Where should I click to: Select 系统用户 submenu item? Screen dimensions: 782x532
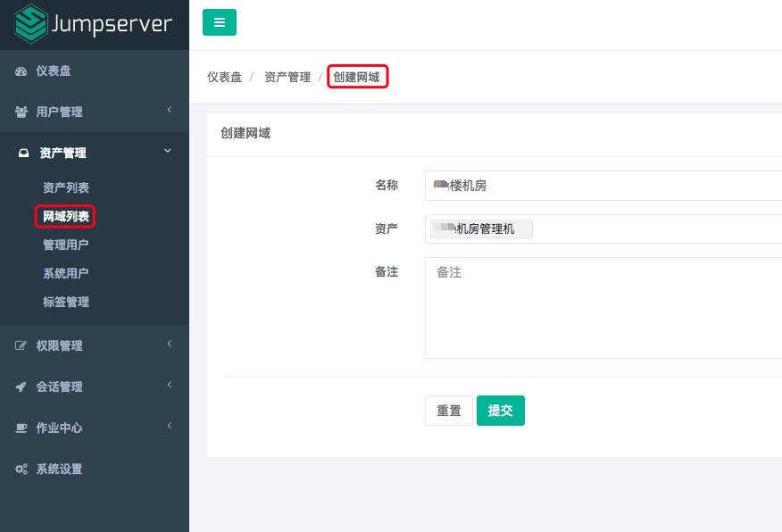tap(66, 273)
